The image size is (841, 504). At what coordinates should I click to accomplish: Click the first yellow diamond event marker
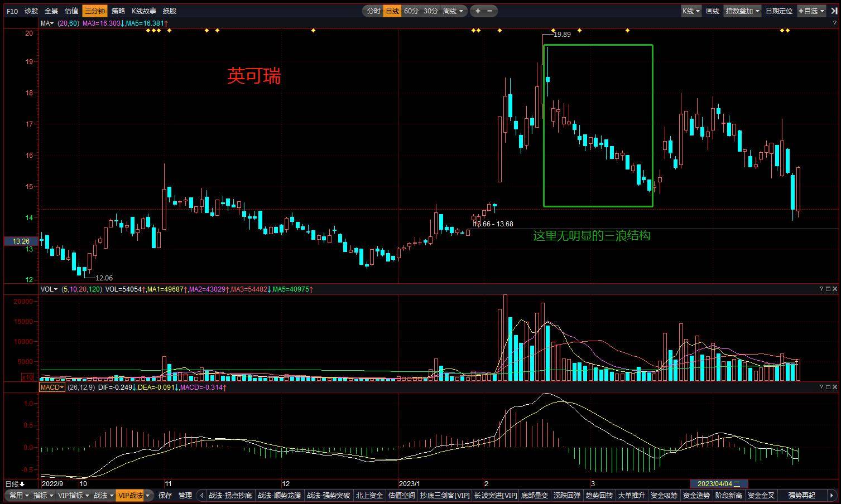pyautogui.click(x=148, y=30)
